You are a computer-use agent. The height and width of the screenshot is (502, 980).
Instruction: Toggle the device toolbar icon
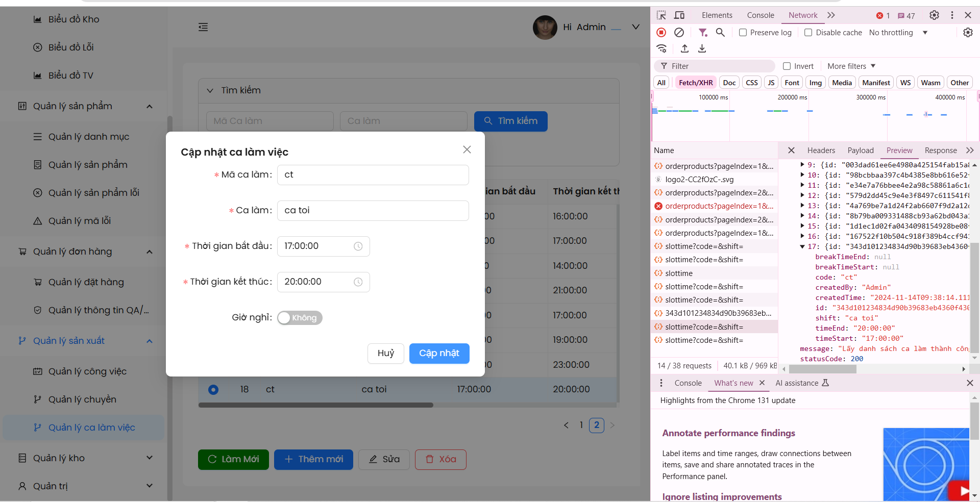(679, 15)
